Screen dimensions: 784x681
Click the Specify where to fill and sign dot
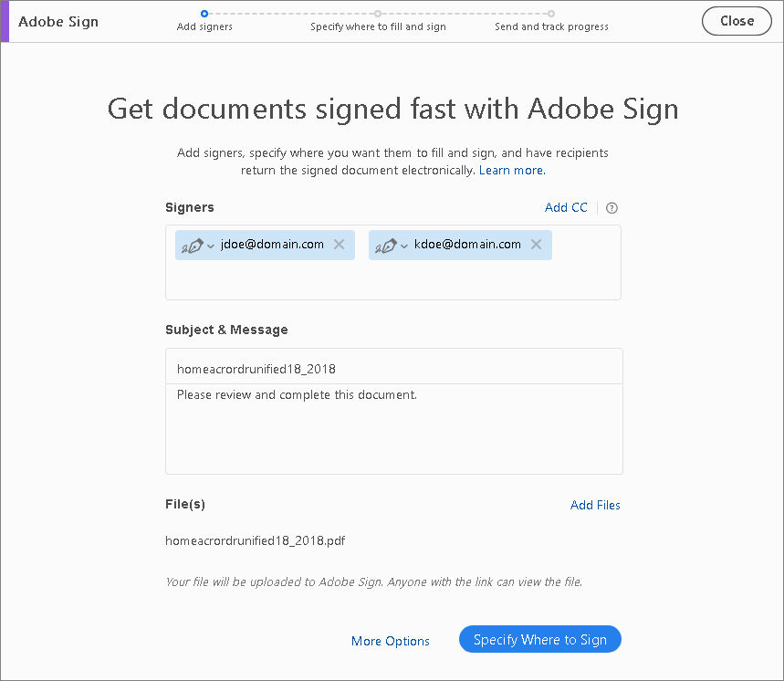pyautogui.click(x=377, y=14)
